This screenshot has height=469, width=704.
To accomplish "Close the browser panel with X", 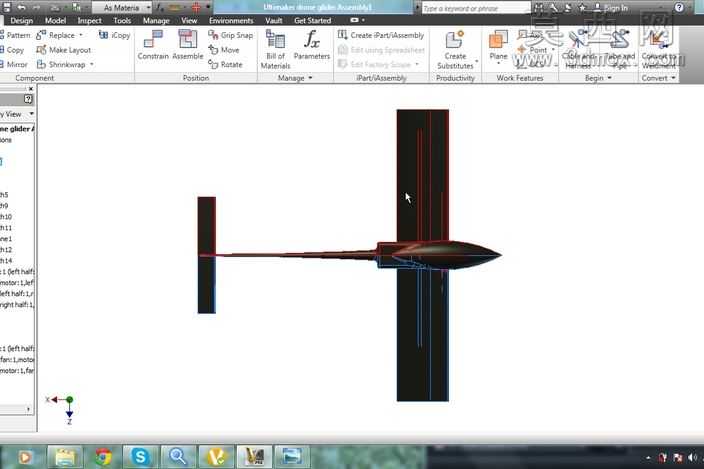I will point(31,89).
